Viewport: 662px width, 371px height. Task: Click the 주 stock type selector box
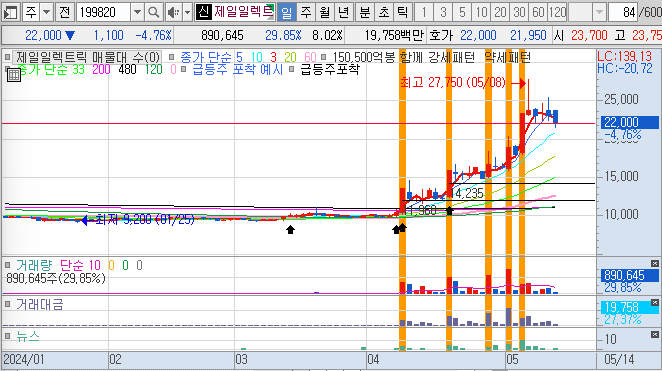pyautogui.click(x=31, y=12)
